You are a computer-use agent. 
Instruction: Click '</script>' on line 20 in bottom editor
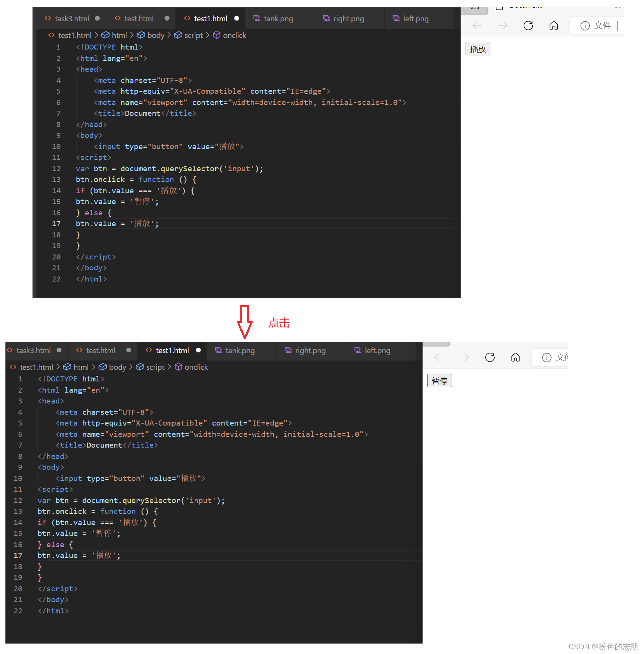pyautogui.click(x=57, y=589)
